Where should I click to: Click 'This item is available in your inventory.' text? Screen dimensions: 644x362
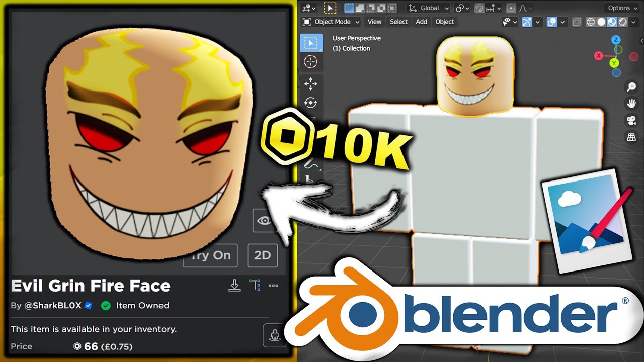coord(94,329)
